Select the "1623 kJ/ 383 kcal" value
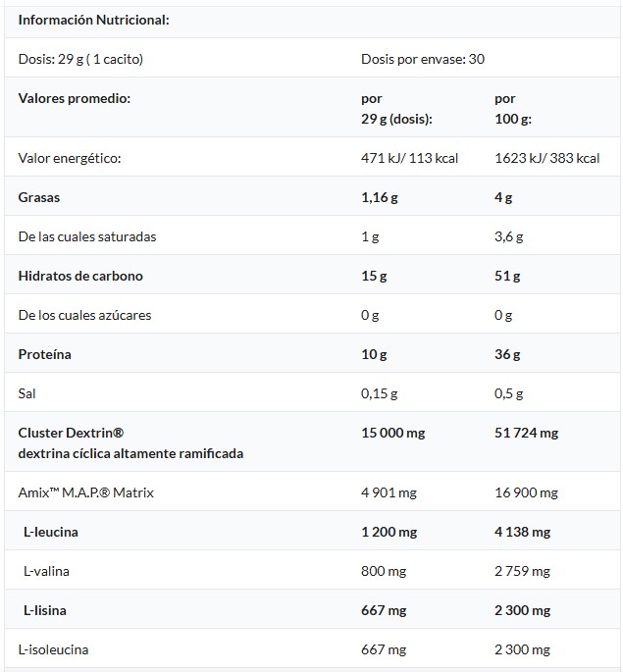Image resolution: width=623 pixels, height=672 pixels. click(546, 158)
